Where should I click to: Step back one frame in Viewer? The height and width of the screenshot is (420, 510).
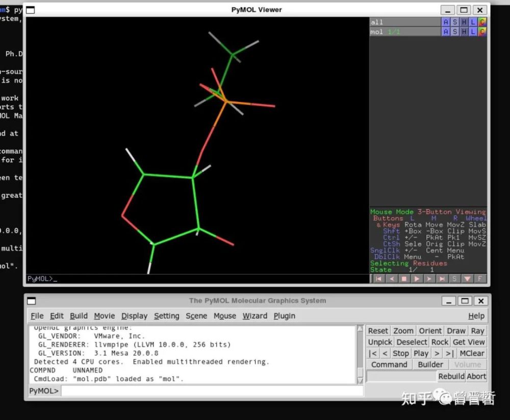pyautogui.click(x=391, y=279)
